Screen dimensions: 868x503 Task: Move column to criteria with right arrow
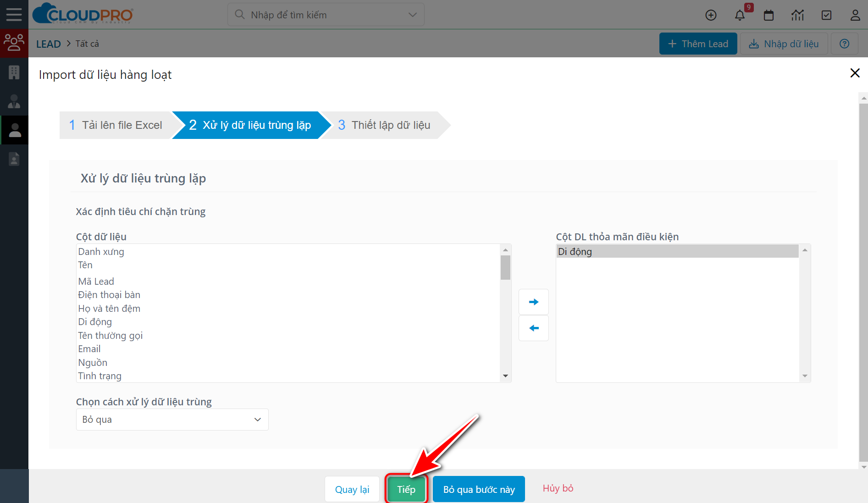tap(534, 302)
